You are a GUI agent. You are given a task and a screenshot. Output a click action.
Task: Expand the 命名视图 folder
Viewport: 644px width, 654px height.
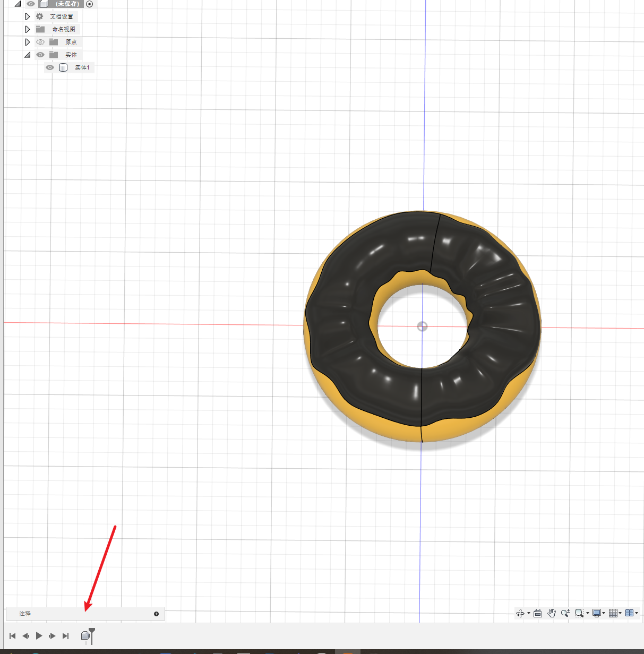click(x=28, y=29)
